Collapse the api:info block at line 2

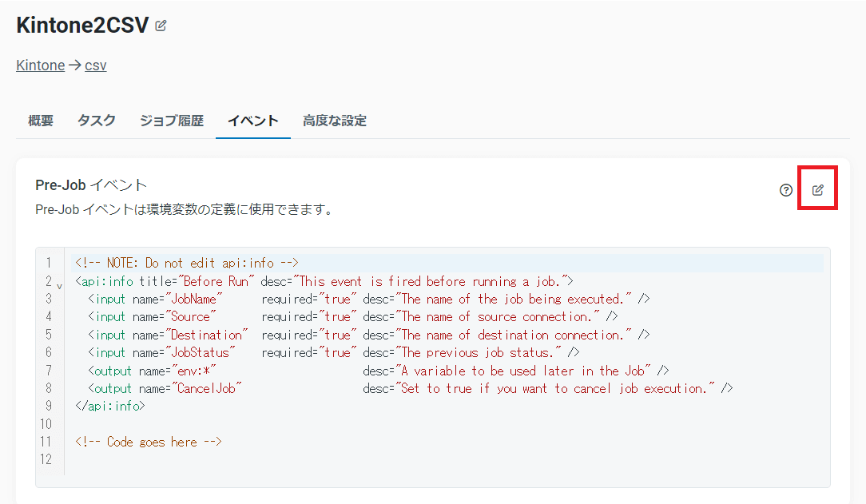pyautogui.click(x=59, y=283)
